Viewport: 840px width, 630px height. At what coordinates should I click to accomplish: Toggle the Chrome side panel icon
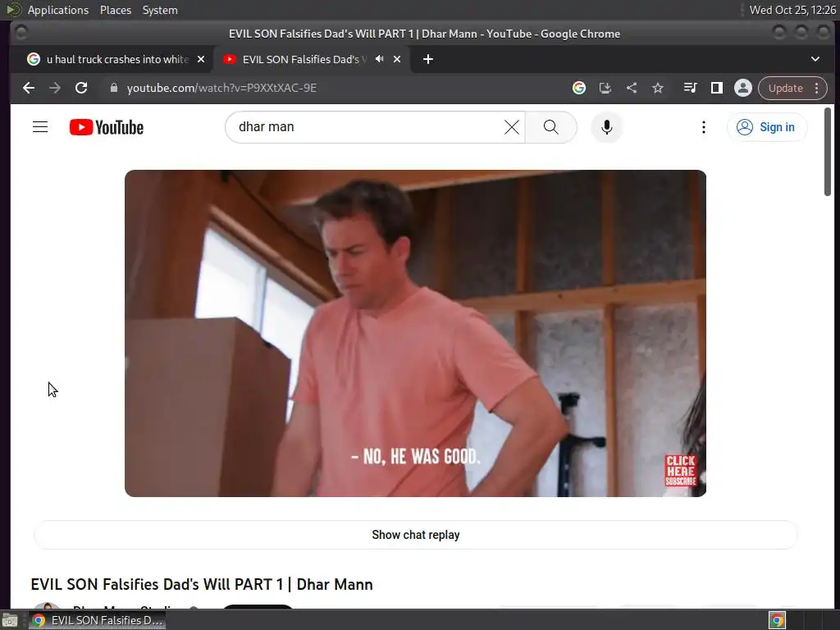(x=716, y=88)
